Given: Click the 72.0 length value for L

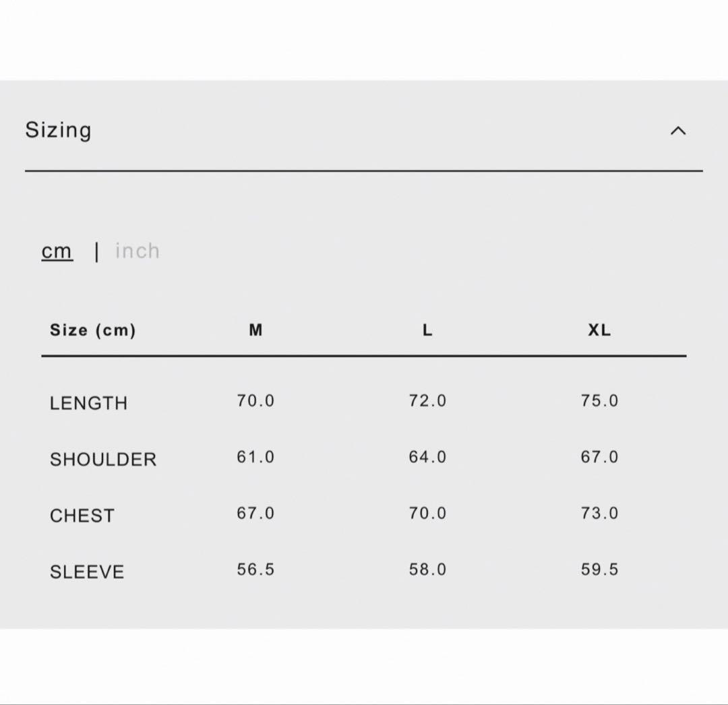Looking at the screenshot, I should pos(427,401).
